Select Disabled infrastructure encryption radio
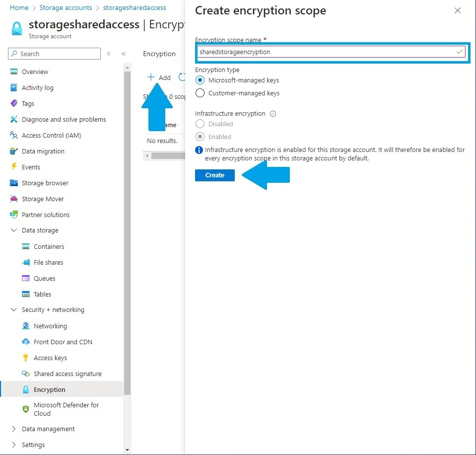The height and width of the screenshot is (455, 476). click(x=200, y=124)
